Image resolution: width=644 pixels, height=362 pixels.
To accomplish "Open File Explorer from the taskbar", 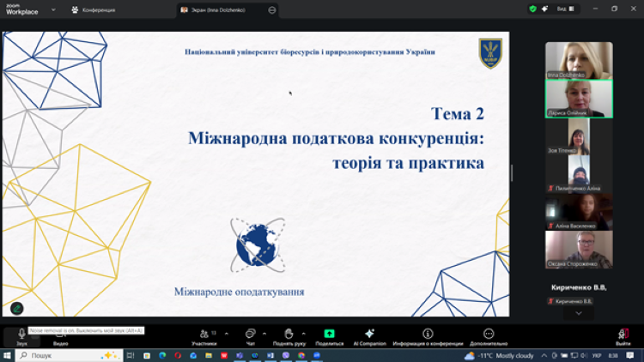I will click(209, 355).
